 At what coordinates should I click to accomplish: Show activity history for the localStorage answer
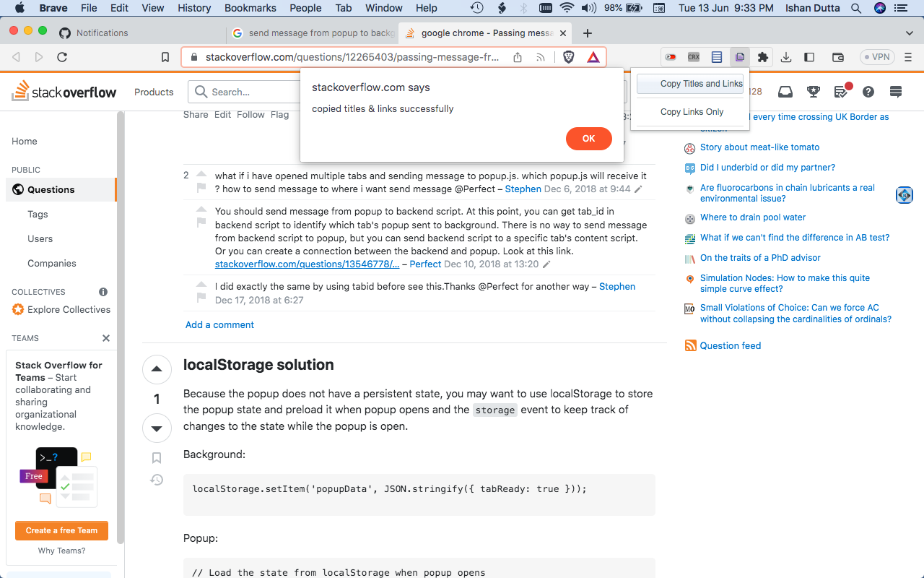tap(157, 480)
